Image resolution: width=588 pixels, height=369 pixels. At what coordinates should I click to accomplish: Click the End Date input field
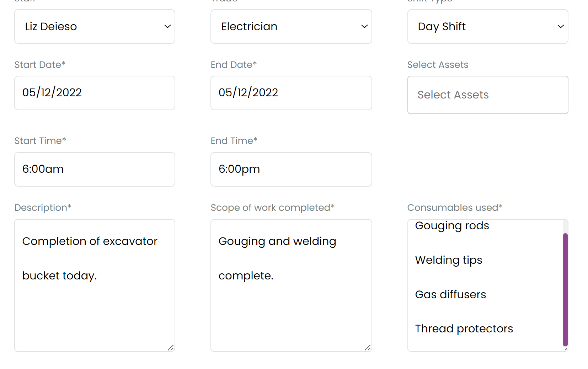291,93
